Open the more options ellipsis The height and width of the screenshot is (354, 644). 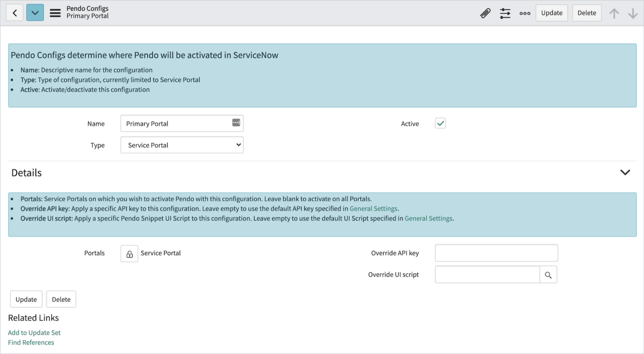pyautogui.click(x=525, y=13)
